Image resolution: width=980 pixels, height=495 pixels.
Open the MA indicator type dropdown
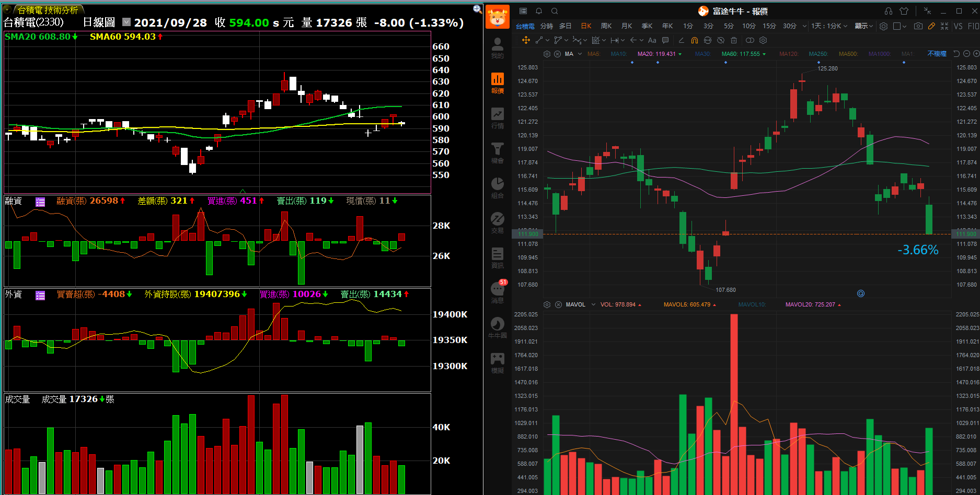click(x=580, y=54)
